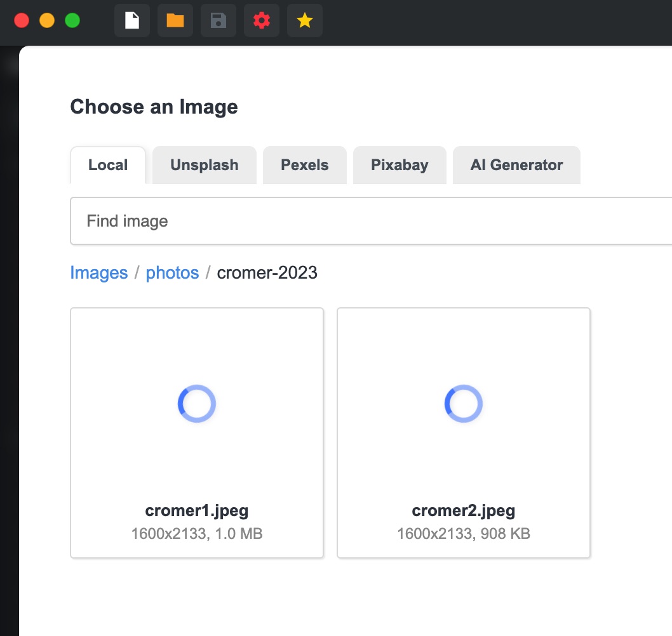
Task: Open the Unsplash tab
Action: (204, 165)
